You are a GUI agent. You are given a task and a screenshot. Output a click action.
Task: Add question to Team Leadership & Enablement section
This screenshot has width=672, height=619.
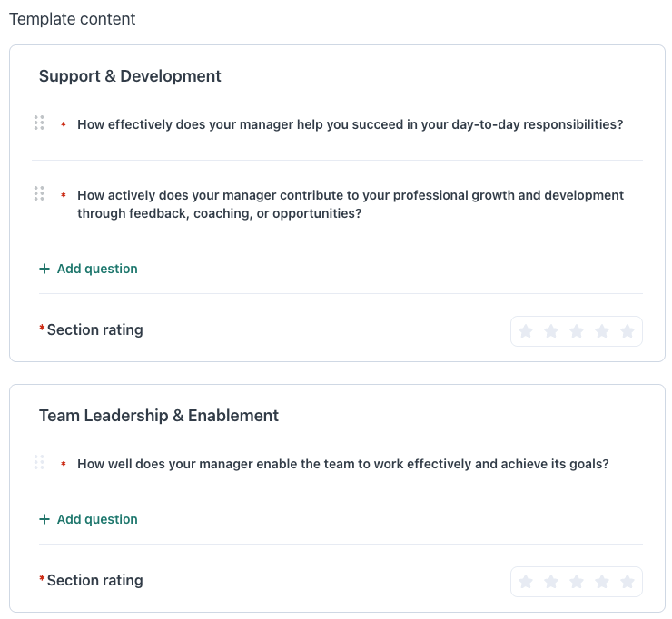click(x=89, y=519)
